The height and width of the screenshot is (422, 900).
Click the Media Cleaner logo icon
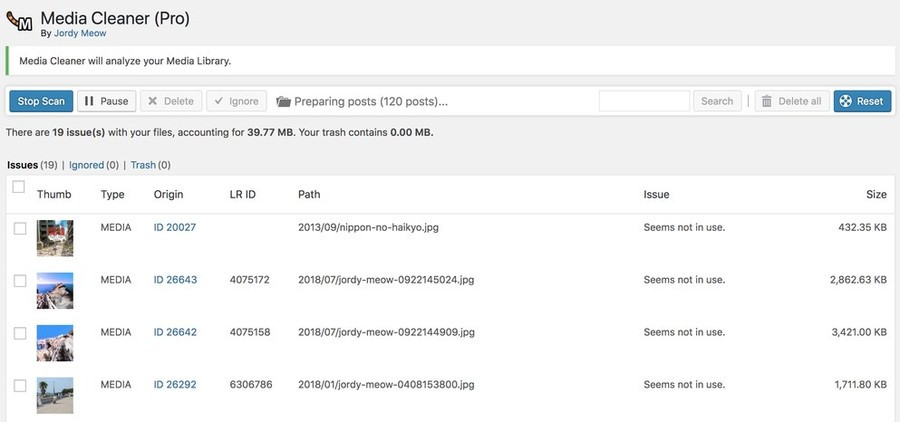19,22
